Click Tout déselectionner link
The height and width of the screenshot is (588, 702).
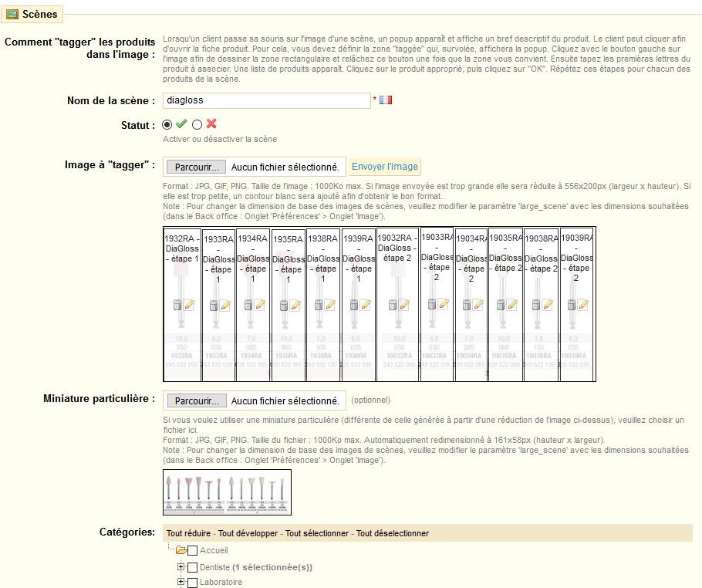coord(393,533)
